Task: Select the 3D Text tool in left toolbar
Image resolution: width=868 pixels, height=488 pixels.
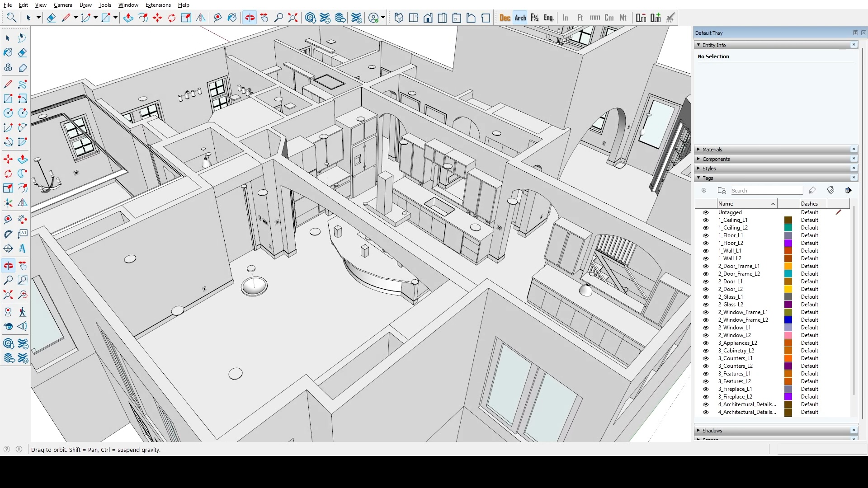Action: coord(23,249)
